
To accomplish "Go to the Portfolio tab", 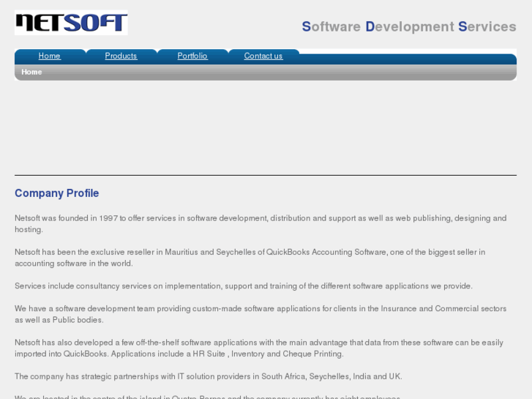I will pos(192,56).
